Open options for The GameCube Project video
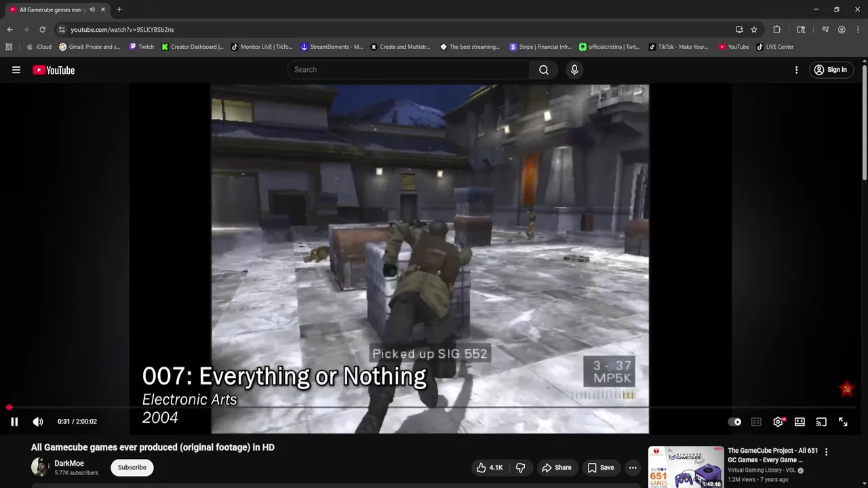 pos(826,451)
